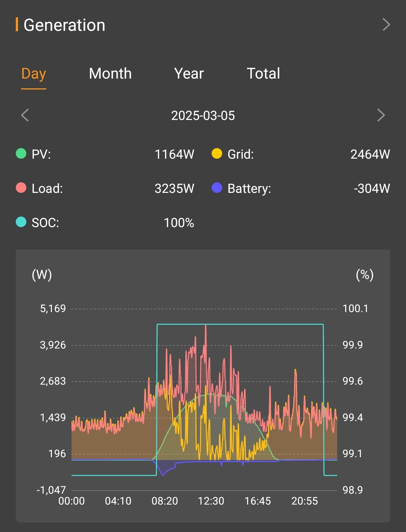
Task: Click the -1,047 y-axis label
Action: pyautogui.click(x=51, y=490)
